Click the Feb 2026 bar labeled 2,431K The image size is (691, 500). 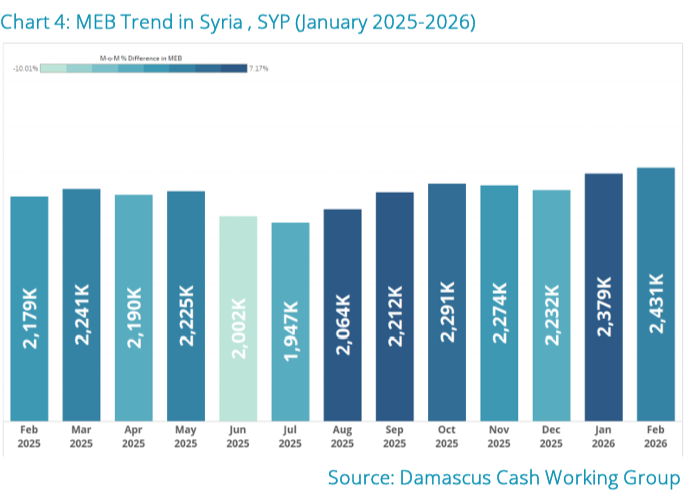click(656, 294)
